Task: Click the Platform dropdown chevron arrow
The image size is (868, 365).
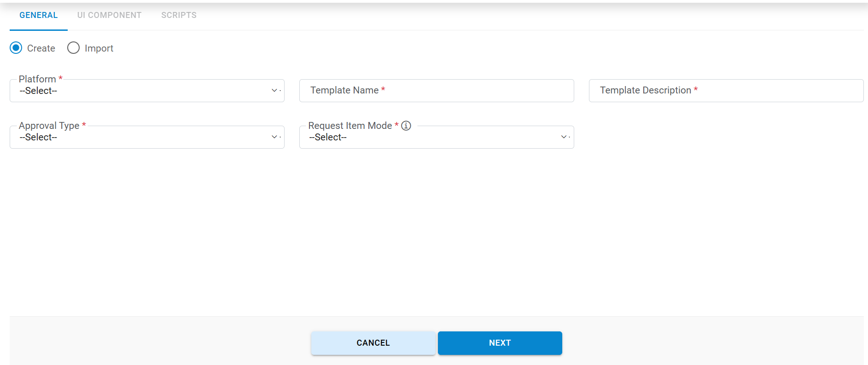Action: pos(274,91)
